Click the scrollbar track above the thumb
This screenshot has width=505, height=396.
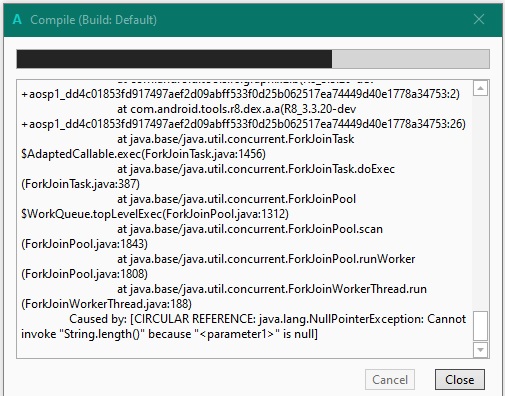(480, 203)
